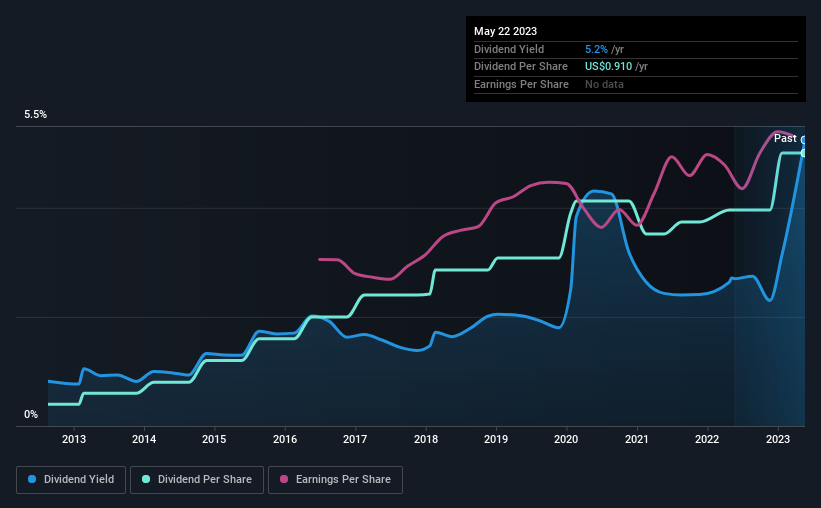Click the 2020 x-axis year label
The height and width of the screenshot is (508, 821).
(567, 439)
